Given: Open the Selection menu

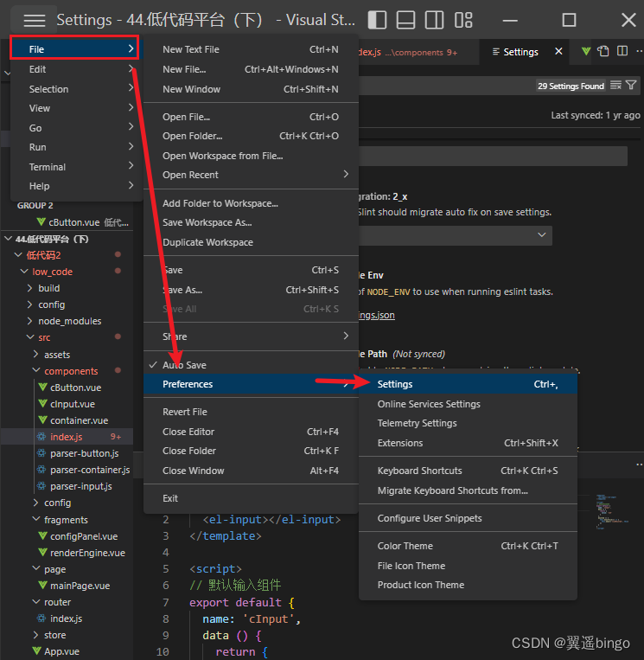Looking at the screenshot, I should 75,89.
